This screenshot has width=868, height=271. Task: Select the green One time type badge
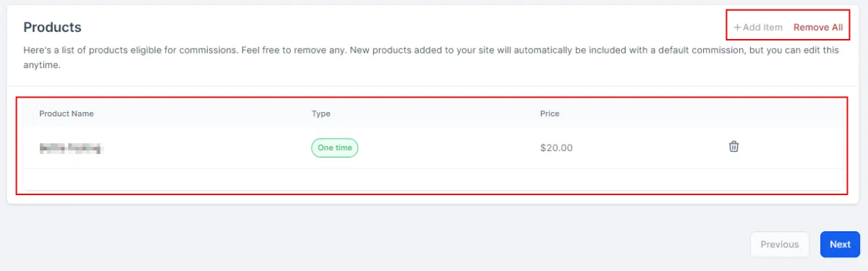click(335, 147)
